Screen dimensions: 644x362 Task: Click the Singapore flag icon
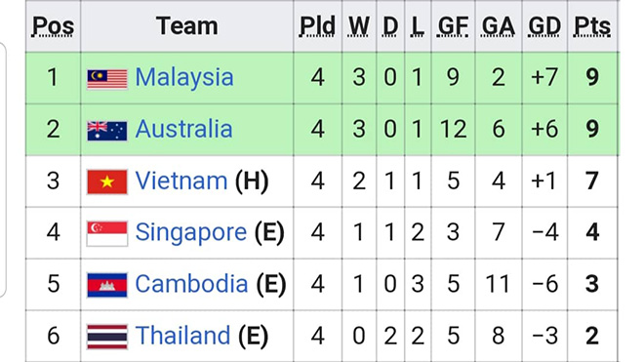click(x=107, y=233)
